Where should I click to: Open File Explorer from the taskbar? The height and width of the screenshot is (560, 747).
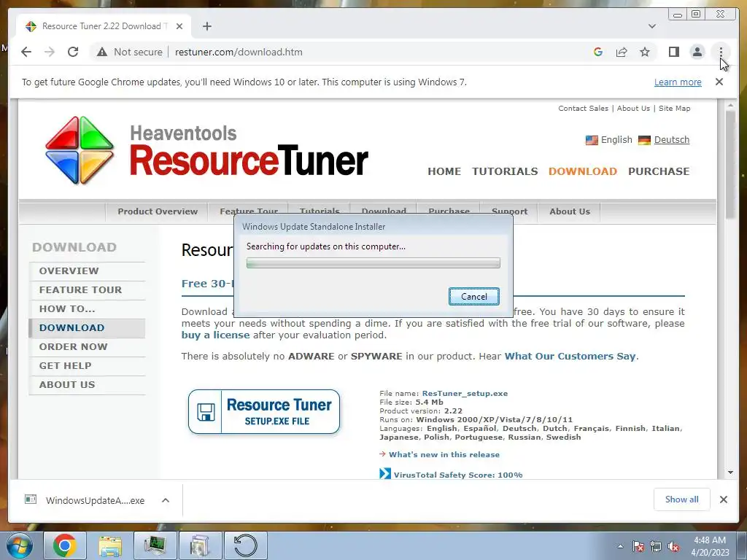tap(110, 546)
